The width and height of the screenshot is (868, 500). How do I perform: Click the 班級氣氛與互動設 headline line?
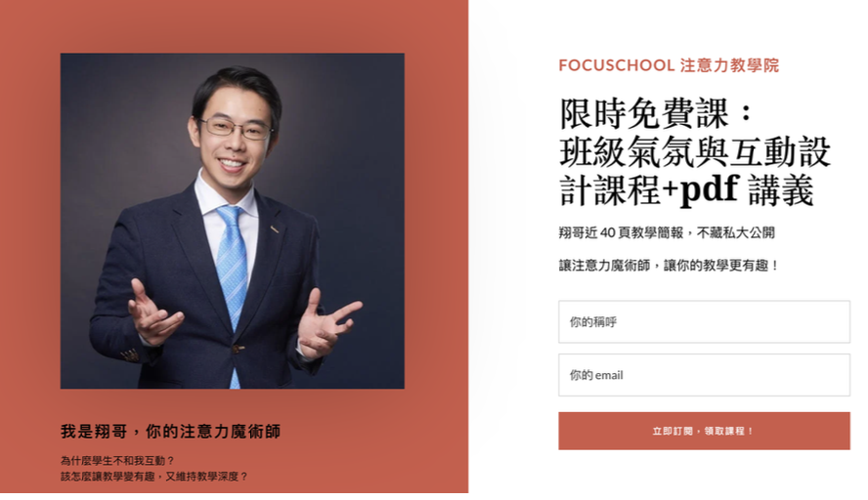[695, 151]
